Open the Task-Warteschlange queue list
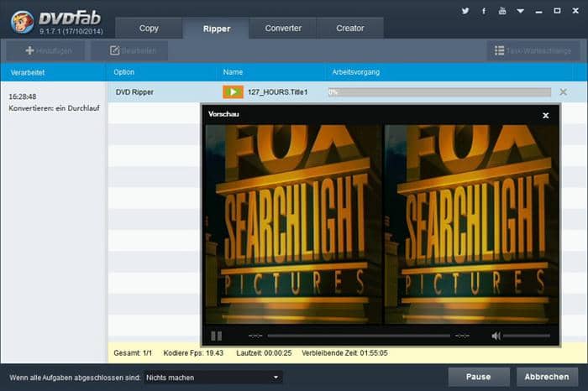 (533, 50)
